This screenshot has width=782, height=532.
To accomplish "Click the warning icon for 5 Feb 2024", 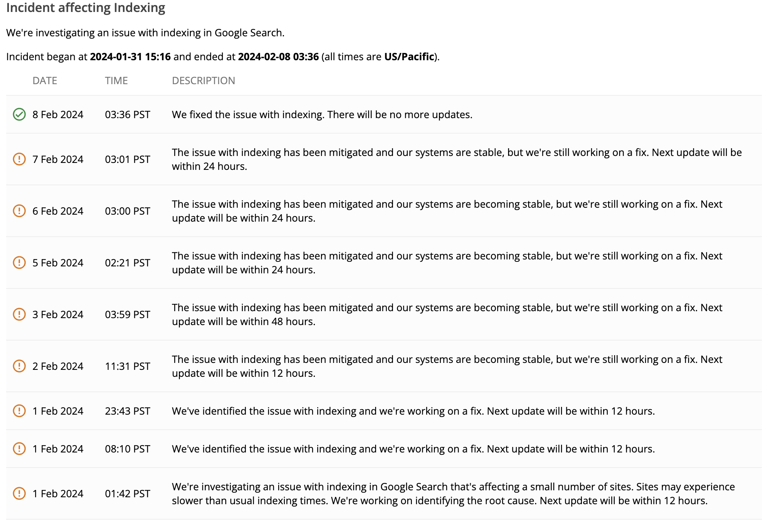I will 19,263.
